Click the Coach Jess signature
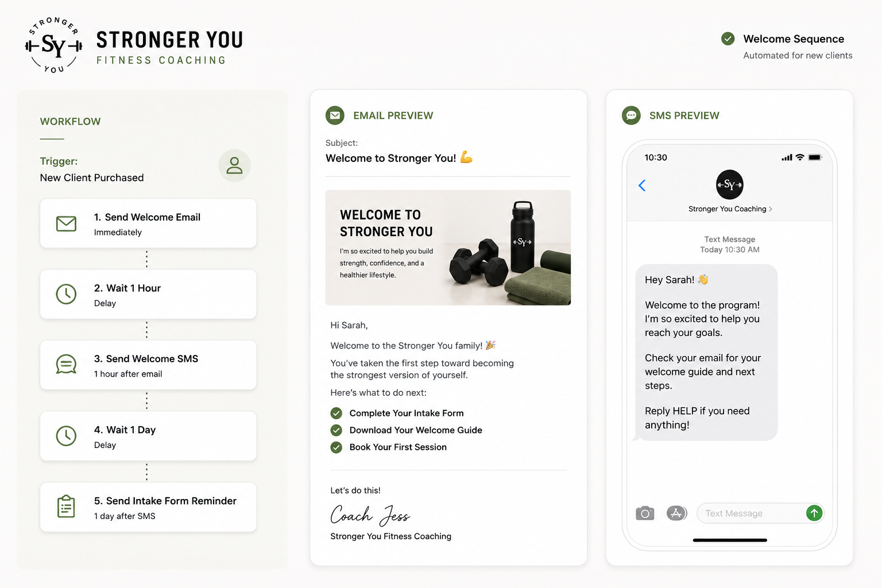 click(370, 514)
